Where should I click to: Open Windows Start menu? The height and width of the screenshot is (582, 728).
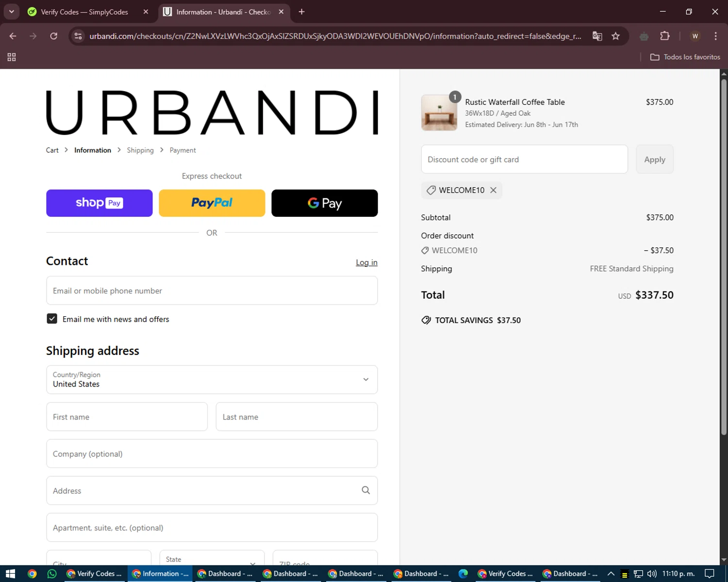[x=11, y=574]
